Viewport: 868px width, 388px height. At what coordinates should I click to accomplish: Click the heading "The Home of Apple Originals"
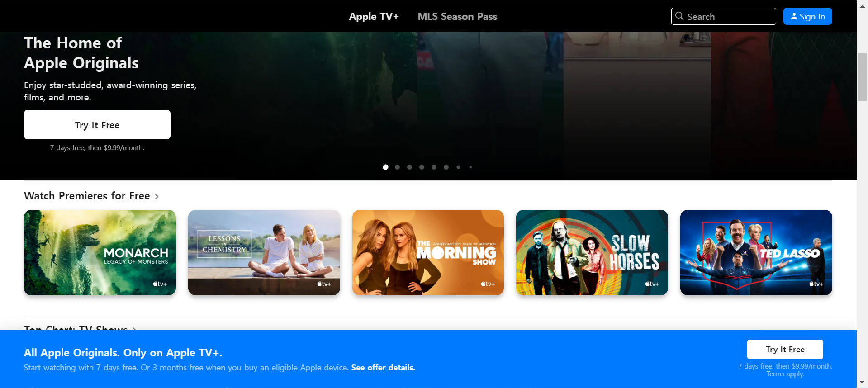[81, 53]
